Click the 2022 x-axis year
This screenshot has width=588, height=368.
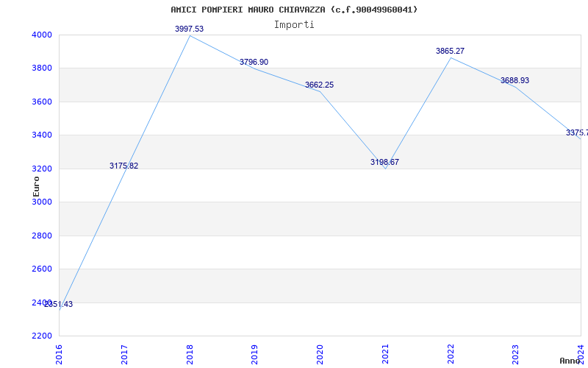451,355
